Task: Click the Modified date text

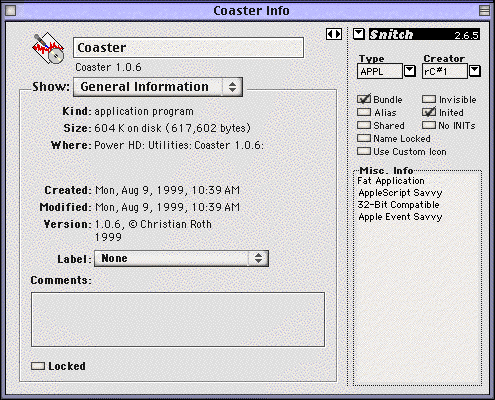Action: (167, 207)
